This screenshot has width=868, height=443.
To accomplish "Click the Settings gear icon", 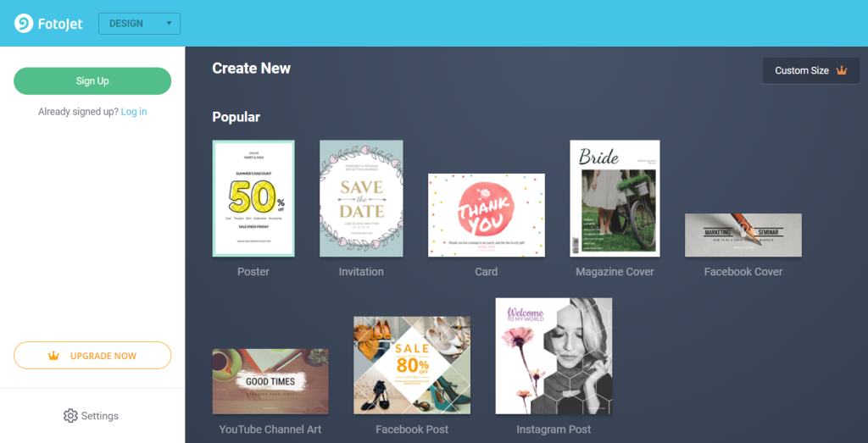I will point(70,416).
